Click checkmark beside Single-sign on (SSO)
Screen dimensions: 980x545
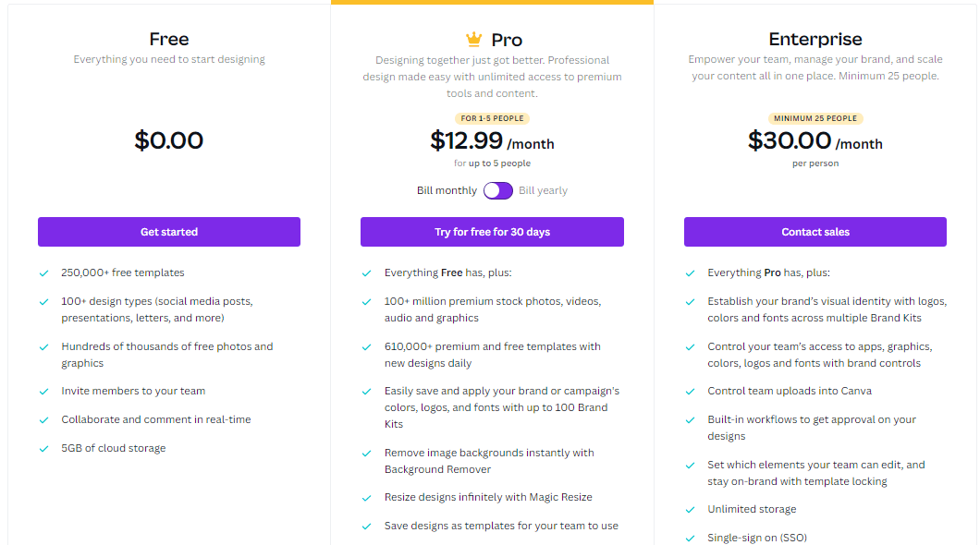pos(690,539)
